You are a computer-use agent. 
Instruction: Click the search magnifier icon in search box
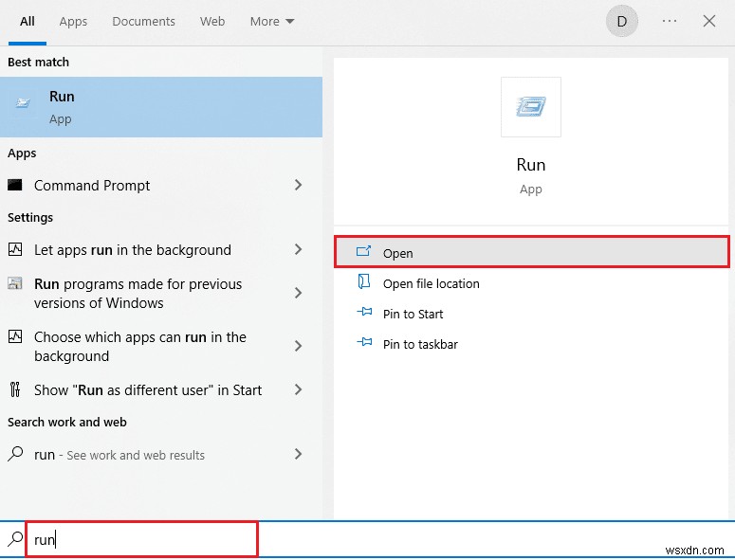(15, 539)
